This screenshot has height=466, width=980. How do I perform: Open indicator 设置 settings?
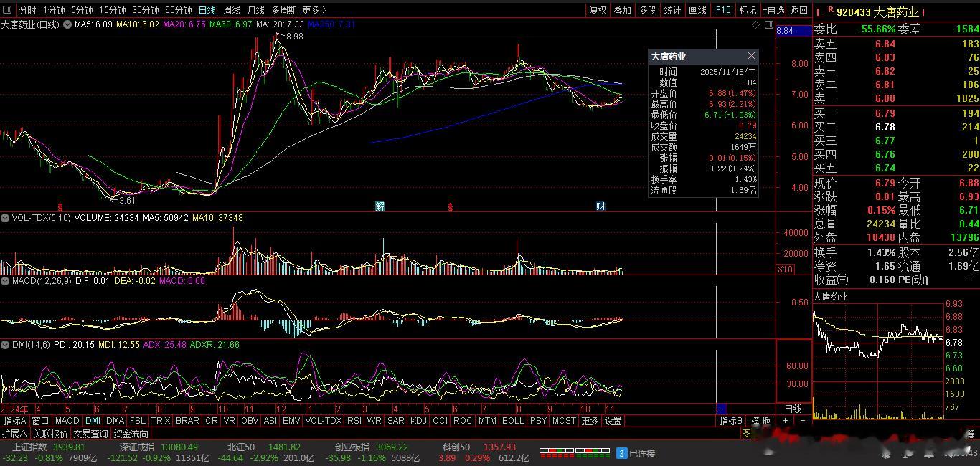[613, 421]
